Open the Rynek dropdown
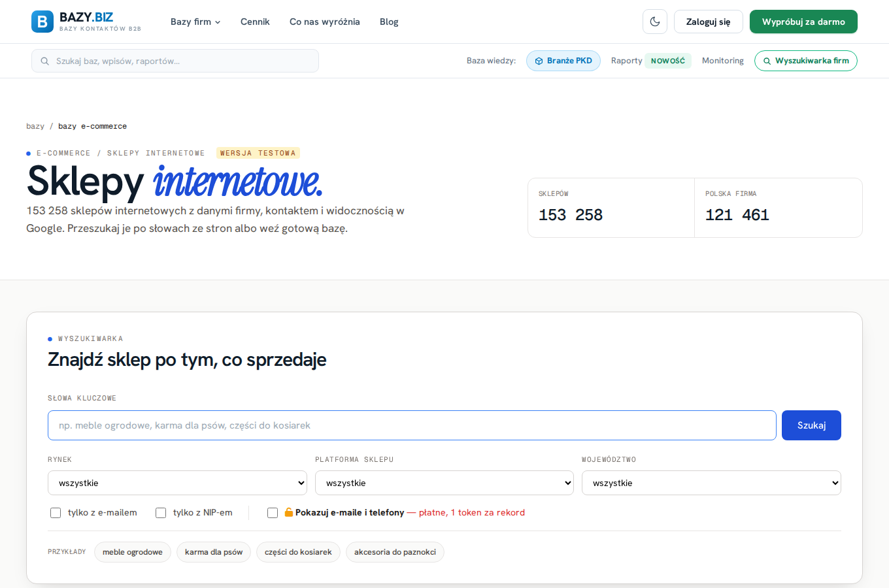Viewport: 889px width, 588px height. [177, 483]
